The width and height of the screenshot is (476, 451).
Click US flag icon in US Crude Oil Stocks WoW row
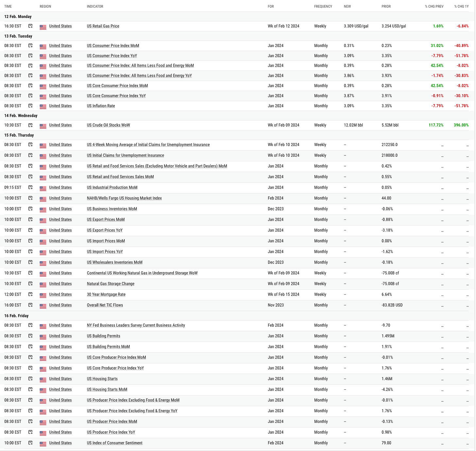tap(43, 126)
